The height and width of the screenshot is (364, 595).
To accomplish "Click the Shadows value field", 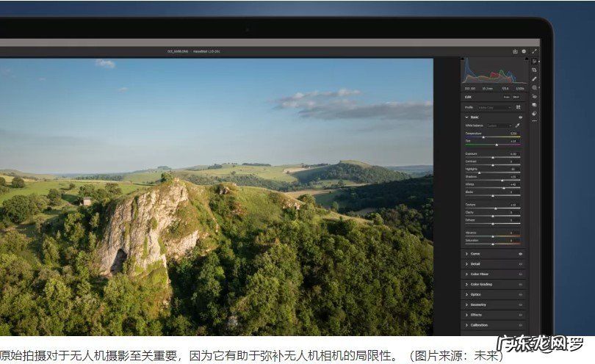I will pos(513,177).
